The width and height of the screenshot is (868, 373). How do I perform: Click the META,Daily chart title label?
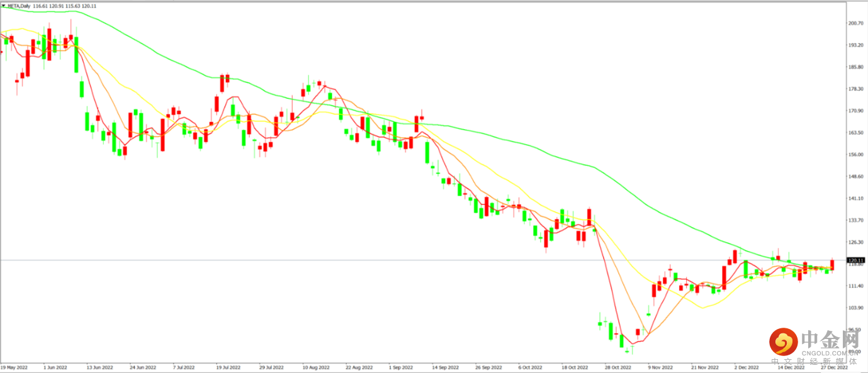tap(18, 6)
